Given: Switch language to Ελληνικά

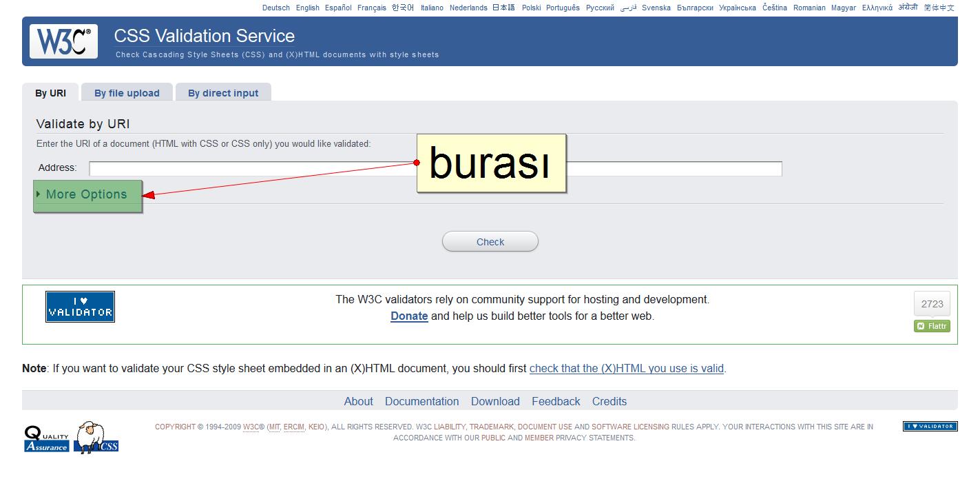Looking at the screenshot, I should tap(877, 8).
